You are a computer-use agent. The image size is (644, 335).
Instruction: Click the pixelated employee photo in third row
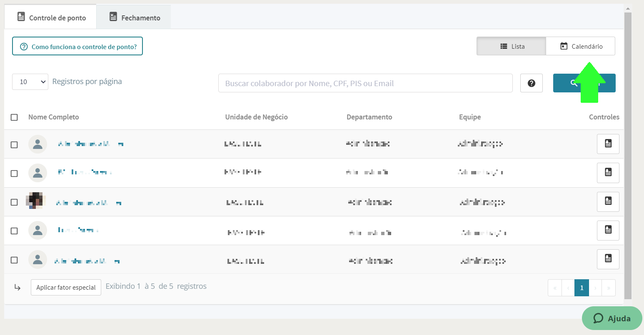click(35, 201)
